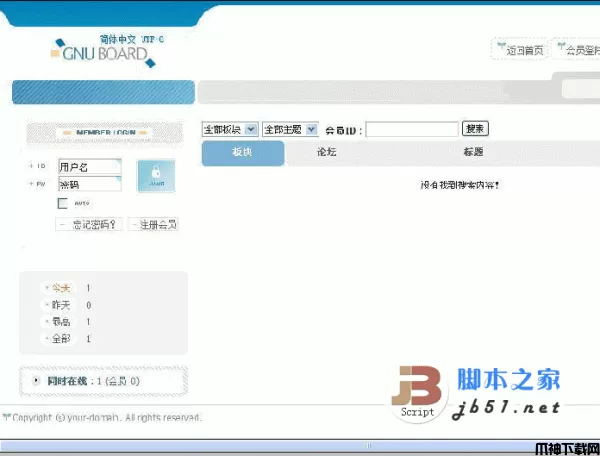The height and width of the screenshot is (456, 600).
Task: Click the 会员ID search input field
Action: pos(412,129)
